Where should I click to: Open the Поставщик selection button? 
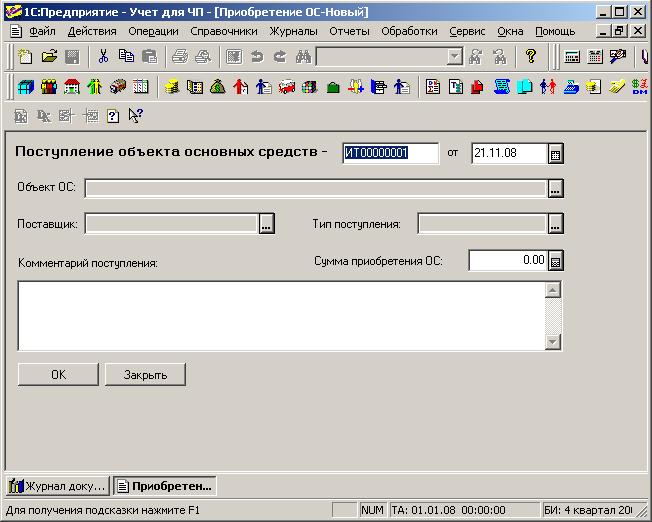[x=267, y=224]
